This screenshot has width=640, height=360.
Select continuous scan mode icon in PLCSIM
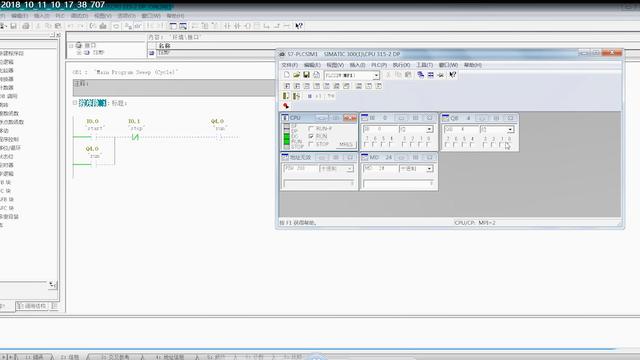click(296, 96)
